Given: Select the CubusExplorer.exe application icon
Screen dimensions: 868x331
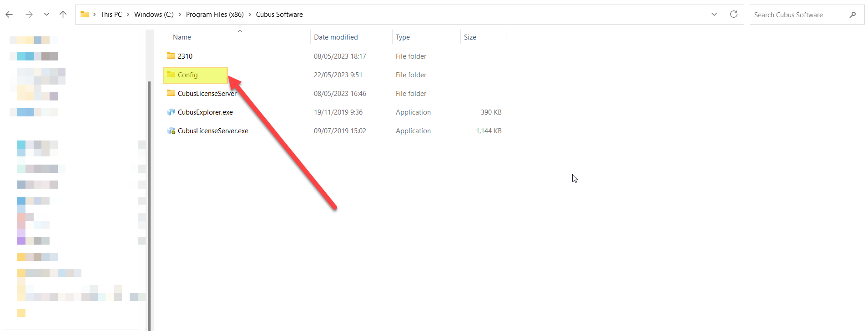Looking at the screenshot, I should click(171, 112).
